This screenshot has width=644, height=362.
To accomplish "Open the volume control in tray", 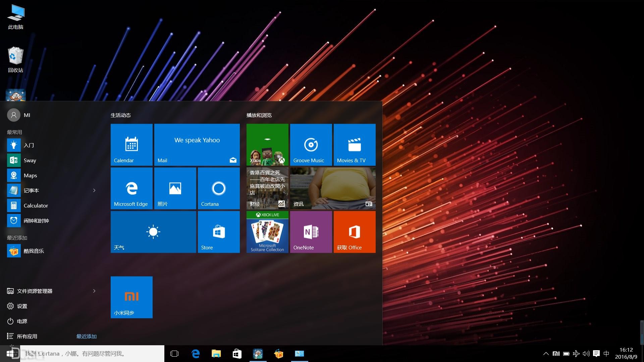I will pyautogui.click(x=586, y=354).
